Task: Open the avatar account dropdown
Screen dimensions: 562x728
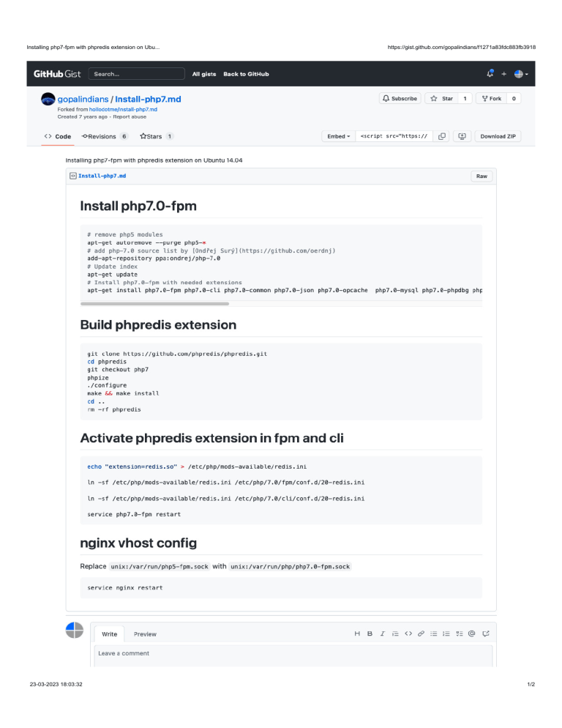Action: point(520,73)
